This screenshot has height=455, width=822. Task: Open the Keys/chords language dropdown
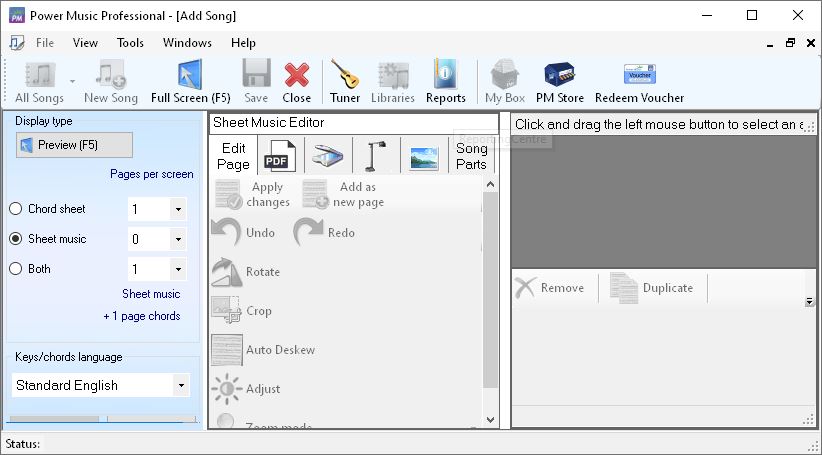pos(180,385)
